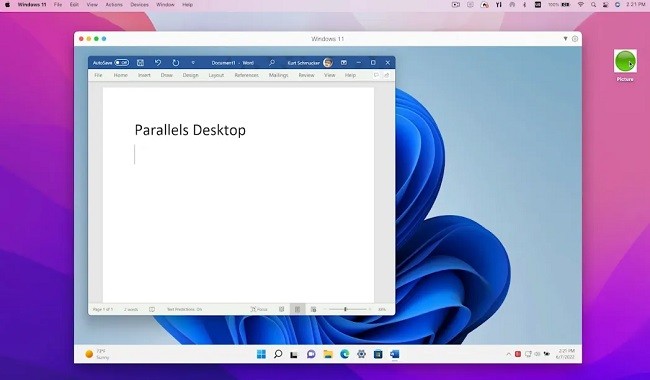Toggle the AutoSave switch in Word
650x380 pixels.
[121, 63]
